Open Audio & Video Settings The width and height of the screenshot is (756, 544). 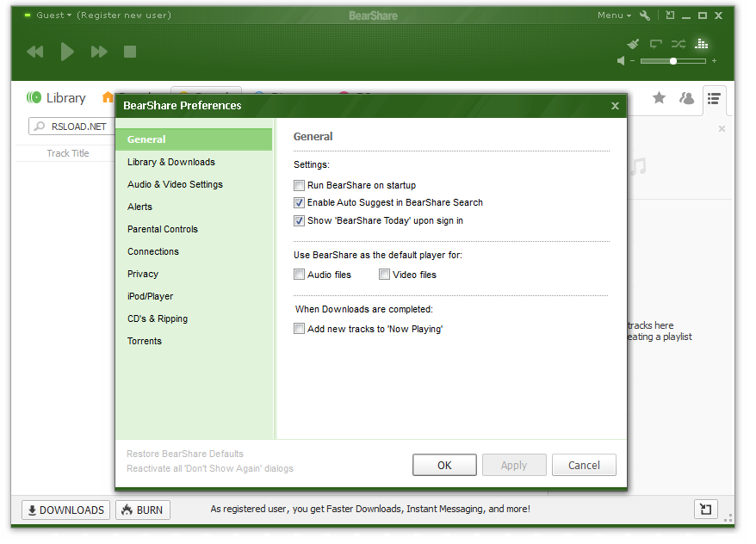pos(175,184)
